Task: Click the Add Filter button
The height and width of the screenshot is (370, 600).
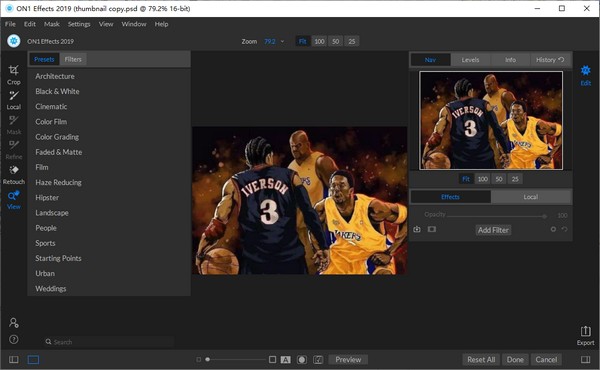Action: pyautogui.click(x=493, y=230)
